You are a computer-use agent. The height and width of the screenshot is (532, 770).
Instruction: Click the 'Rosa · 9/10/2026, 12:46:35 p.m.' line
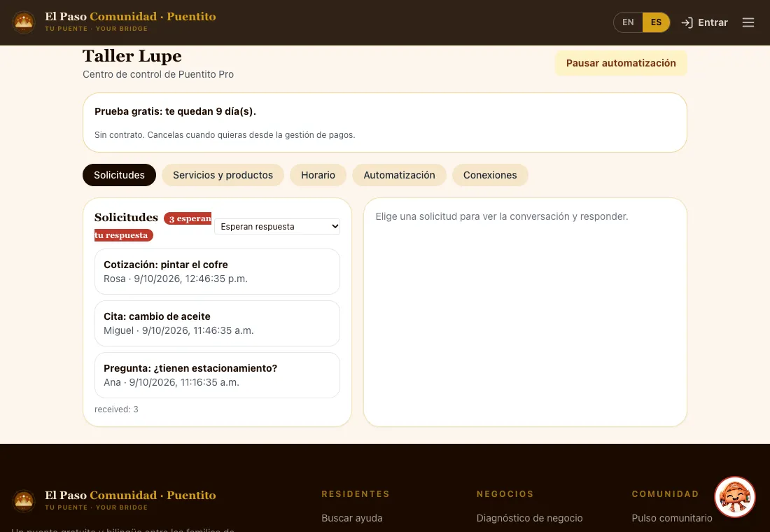click(x=175, y=279)
